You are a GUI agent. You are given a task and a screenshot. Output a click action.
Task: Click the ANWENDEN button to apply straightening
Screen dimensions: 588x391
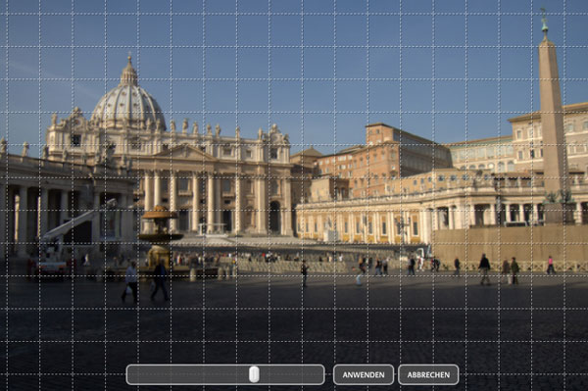(x=364, y=374)
